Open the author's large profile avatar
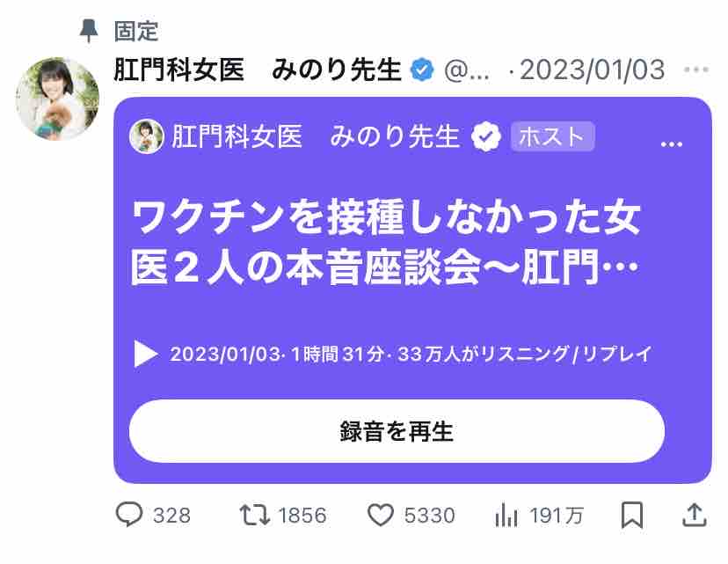The image size is (728, 564). [57, 99]
